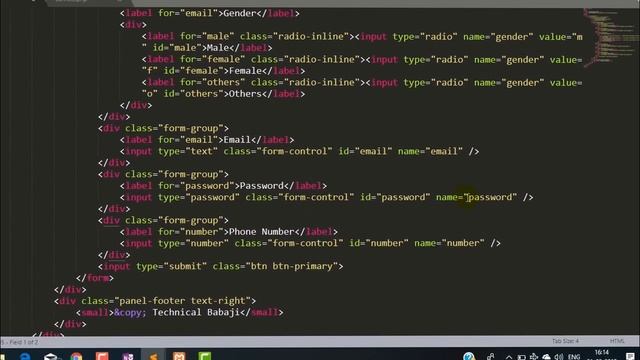Image resolution: width=640 pixels, height=360 pixels.
Task: Click the 'Field 1 of 2' status text
Action: pos(23,342)
